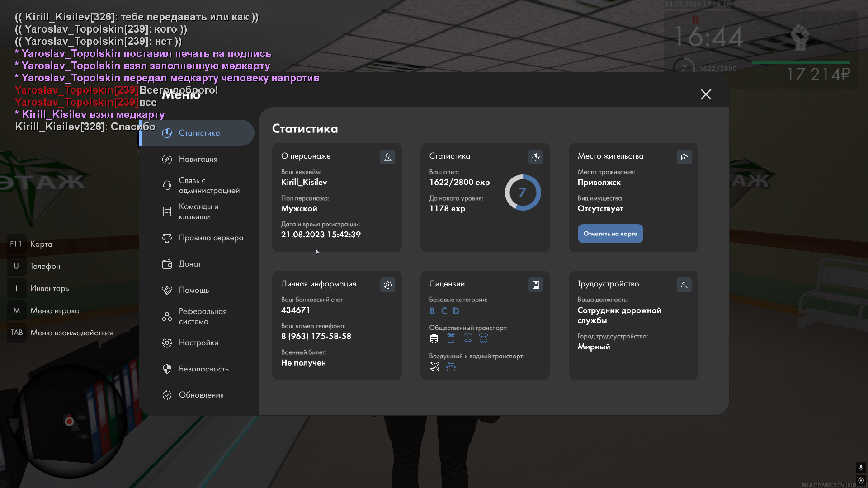Click the airplane license icon
The image size is (868, 488).
434,367
